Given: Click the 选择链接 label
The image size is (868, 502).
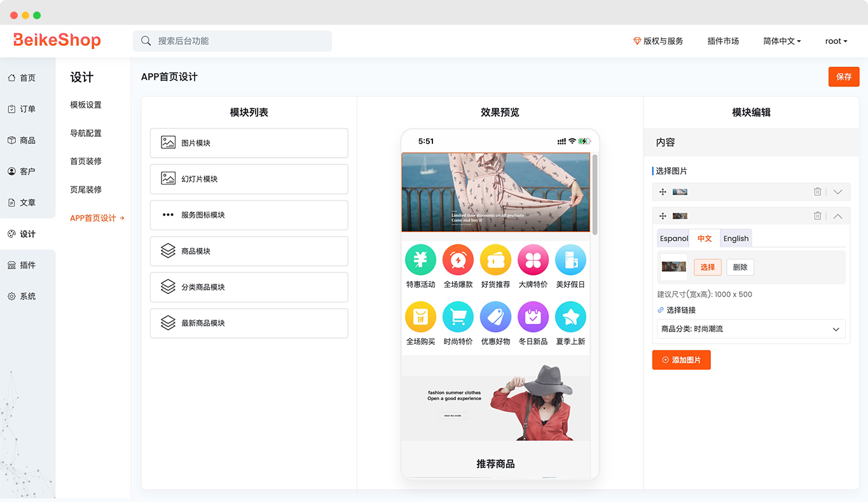Looking at the screenshot, I should click(x=680, y=310).
